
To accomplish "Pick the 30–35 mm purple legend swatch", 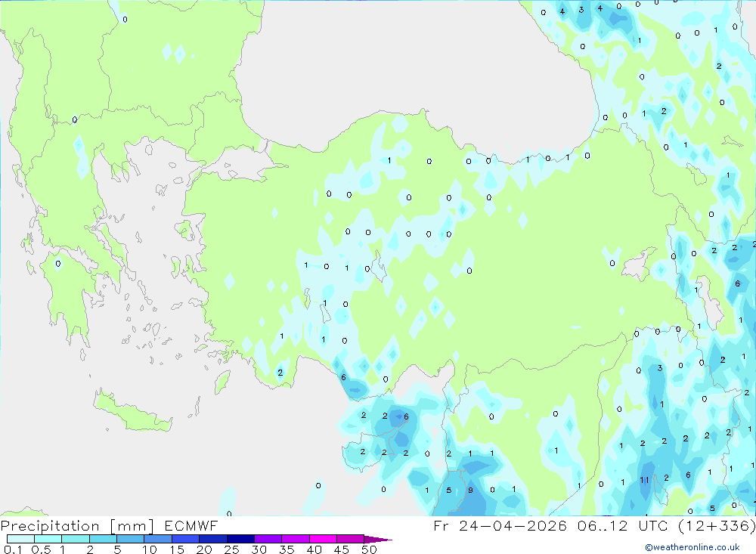I will (x=268, y=539).
